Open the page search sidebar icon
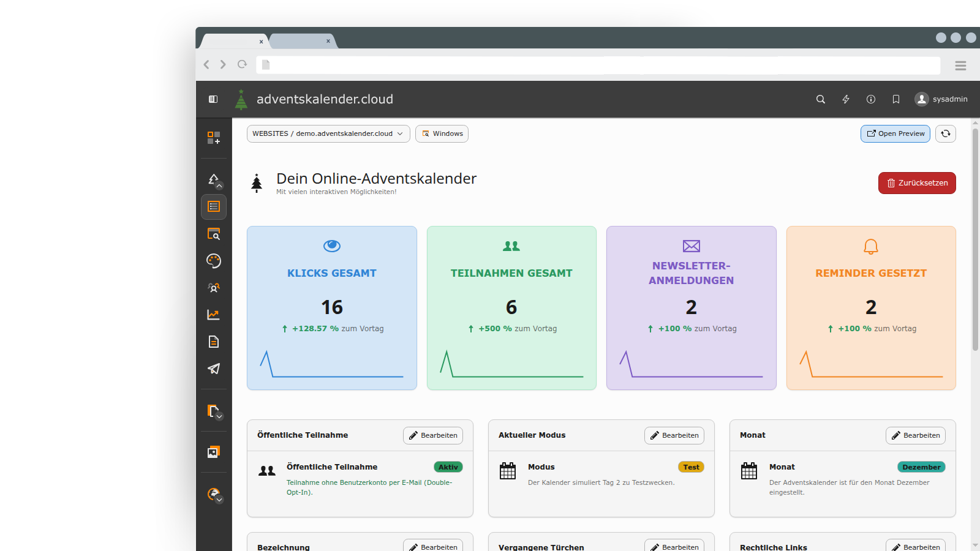 pyautogui.click(x=214, y=234)
